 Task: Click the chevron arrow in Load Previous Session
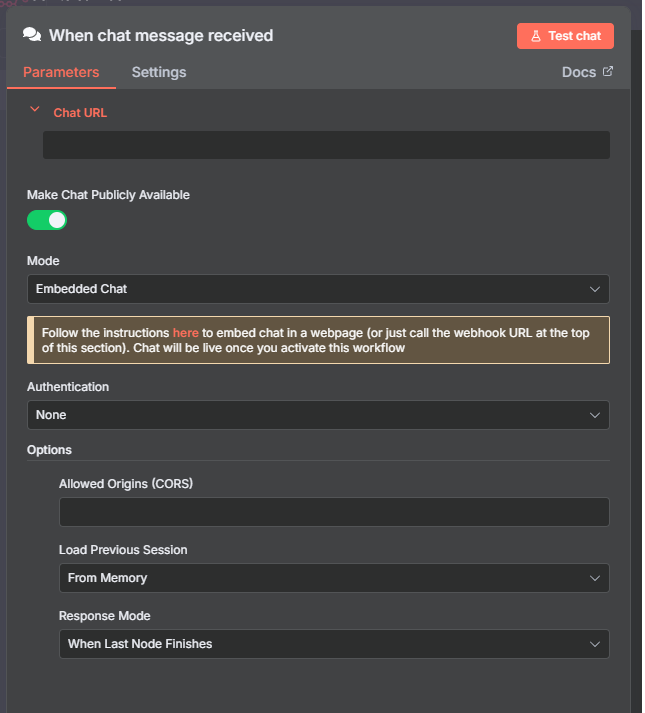tap(595, 578)
